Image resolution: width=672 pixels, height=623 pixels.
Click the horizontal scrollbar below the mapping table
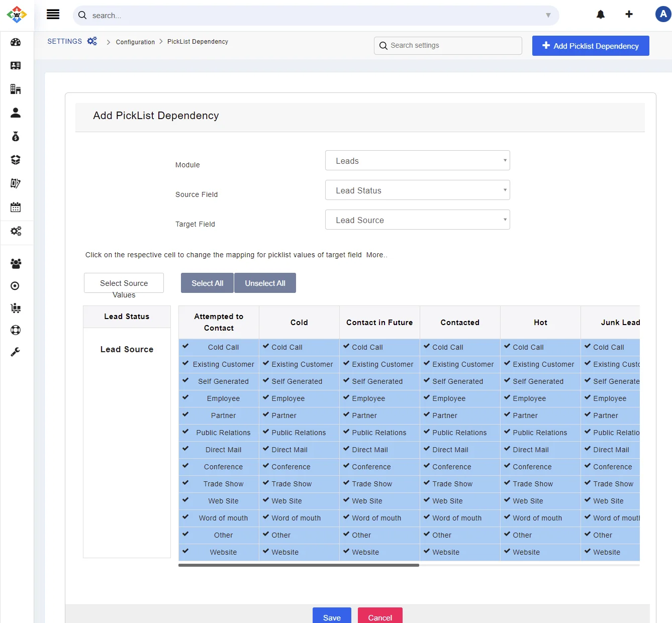(x=299, y=565)
